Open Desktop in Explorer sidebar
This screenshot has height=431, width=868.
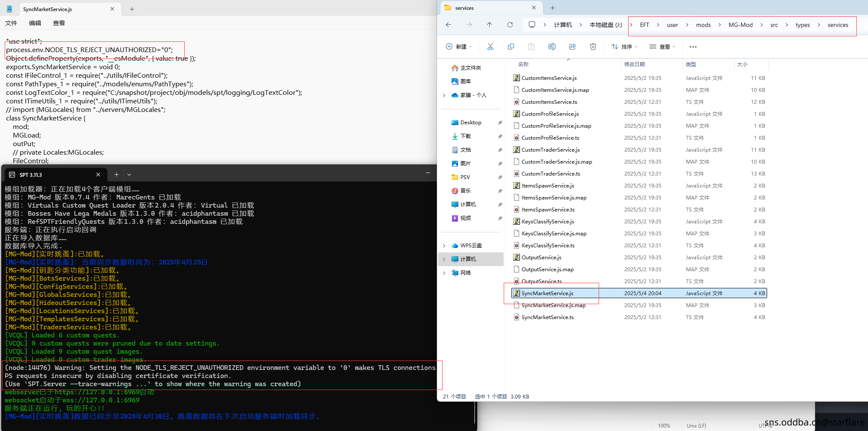click(471, 123)
